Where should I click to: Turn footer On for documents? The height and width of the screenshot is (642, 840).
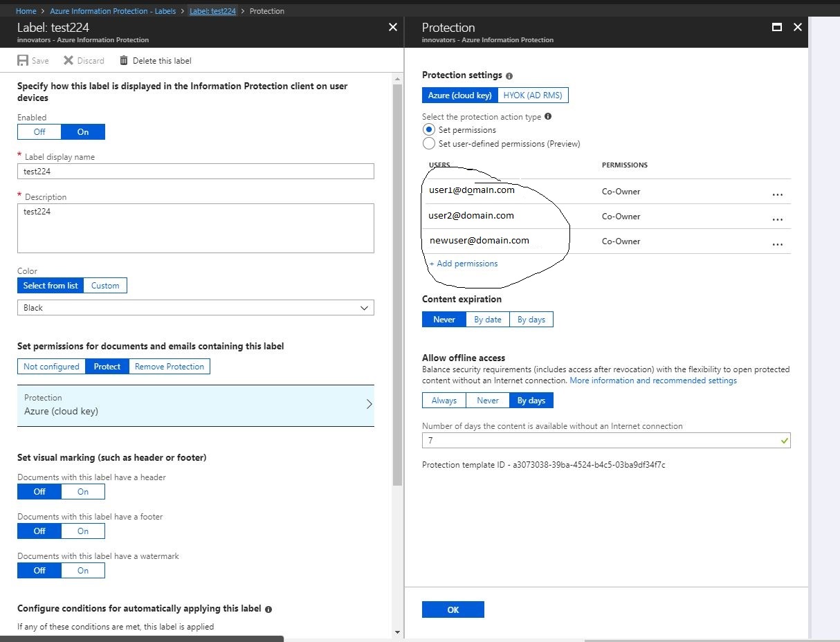pyautogui.click(x=83, y=531)
